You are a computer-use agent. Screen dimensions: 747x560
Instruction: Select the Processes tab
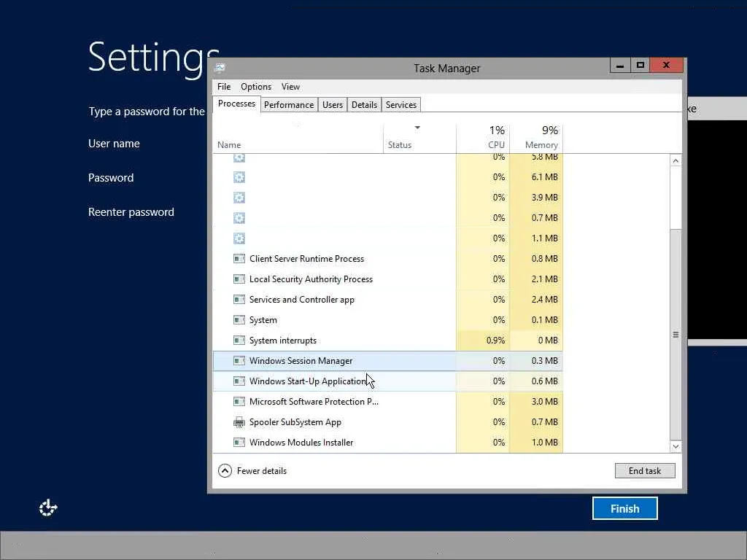(236, 104)
